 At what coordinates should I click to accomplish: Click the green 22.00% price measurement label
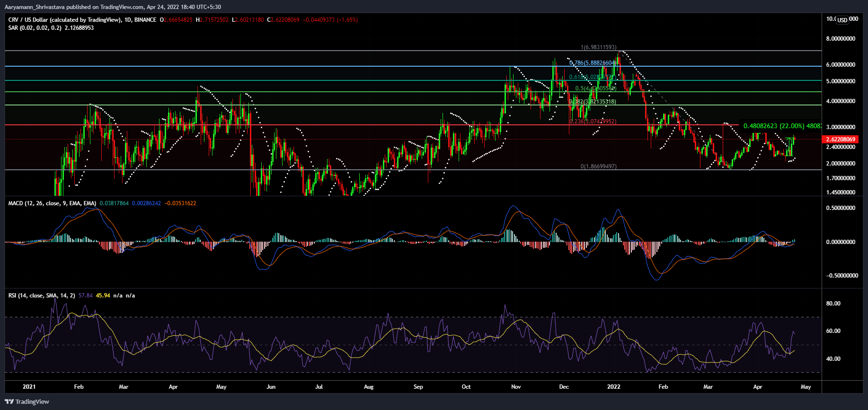[782, 126]
